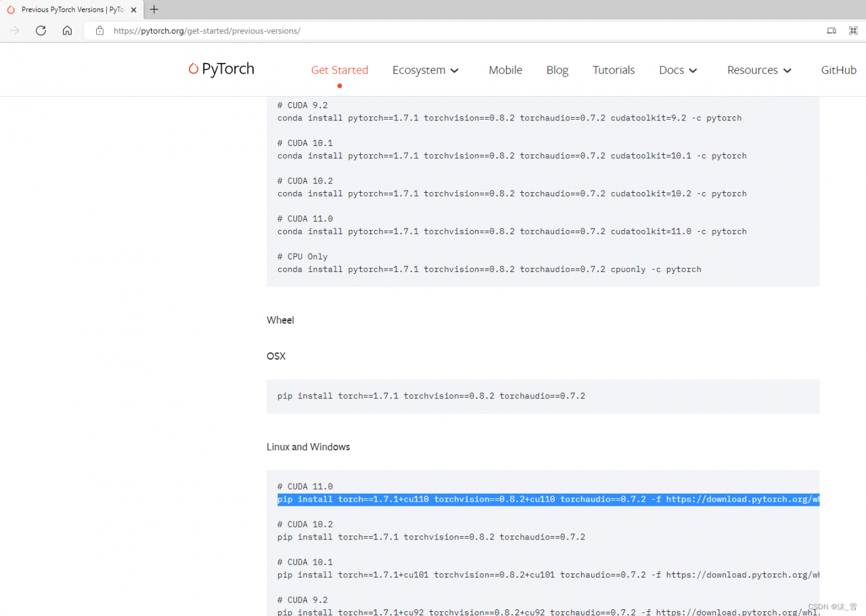Open a new tab with the plus icon
This screenshot has height=616, width=866.
(154, 9)
